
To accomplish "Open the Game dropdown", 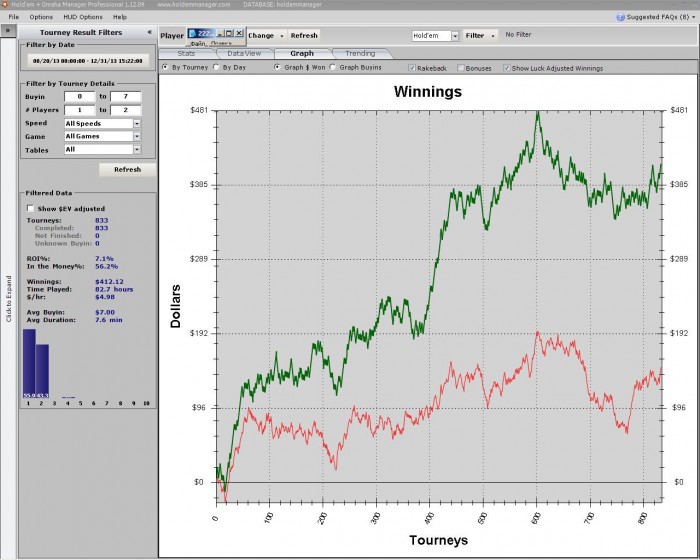I will [x=137, y=136].
